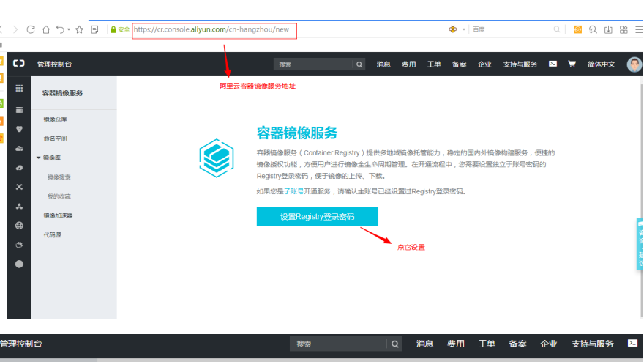
Task: Click the 搜索 box in enlarged bottom strip
Action: pos(338,344)
